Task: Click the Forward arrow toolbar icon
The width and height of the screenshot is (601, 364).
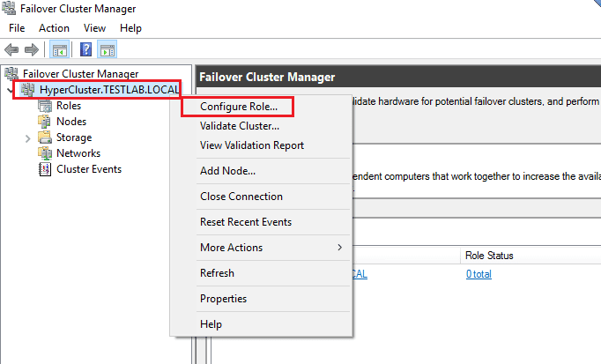Action: (x=32, y=49)
